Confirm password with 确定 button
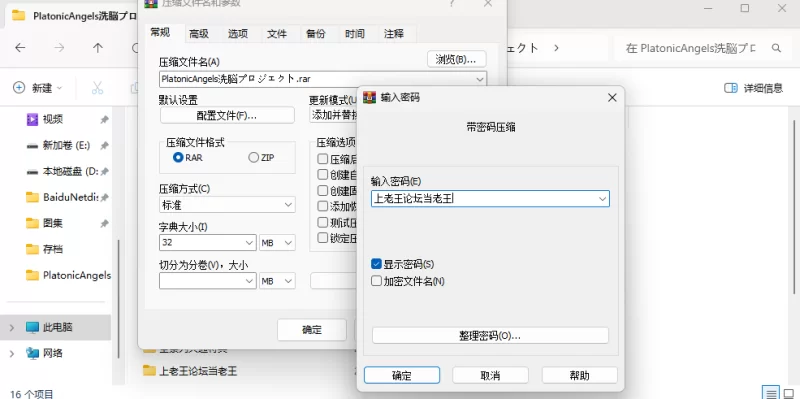 pyautogui.click(x=402, y=376)
